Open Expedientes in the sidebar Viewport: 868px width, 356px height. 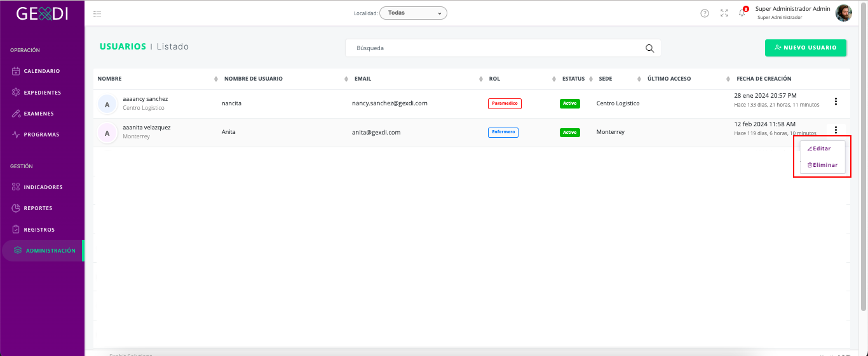[x=42, y=93]
